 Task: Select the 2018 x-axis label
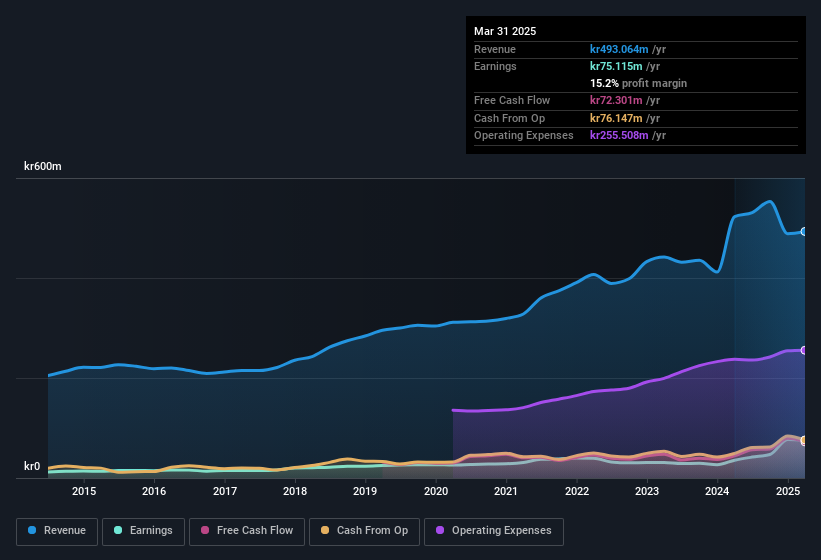click(x=295, y=491)
